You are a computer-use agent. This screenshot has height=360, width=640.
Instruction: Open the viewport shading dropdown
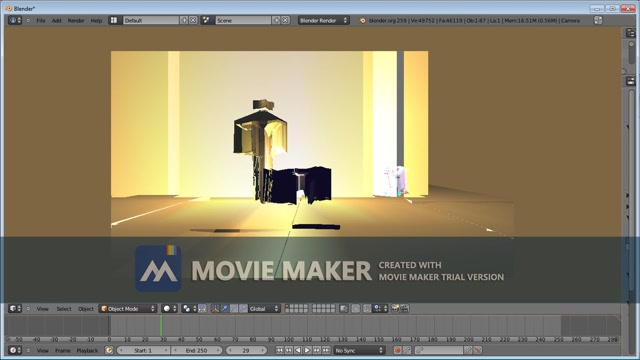click(169, 309)
